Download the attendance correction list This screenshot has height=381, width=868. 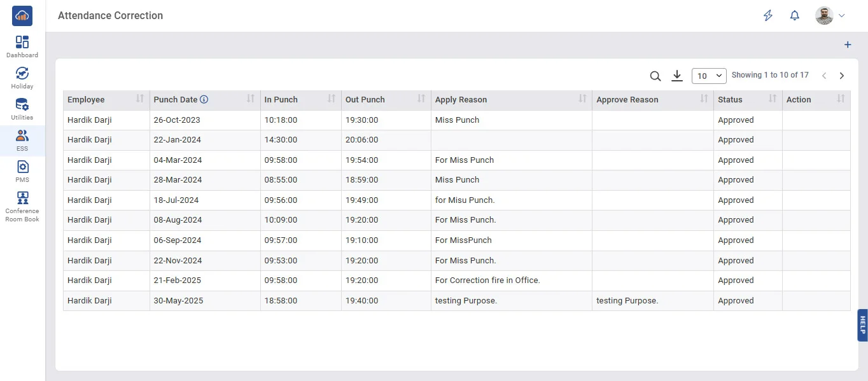(x=677, y=76)
